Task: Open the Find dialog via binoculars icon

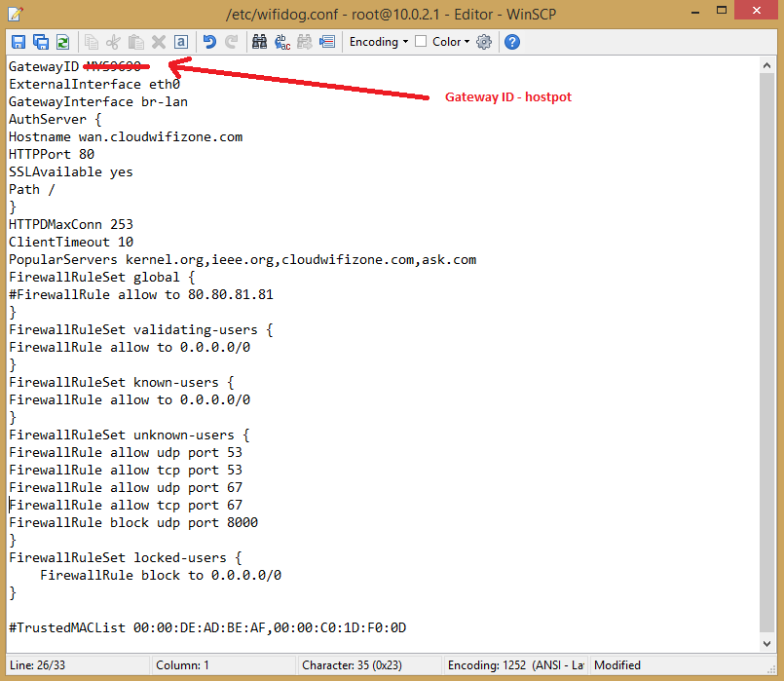Action: coord(259,42)
